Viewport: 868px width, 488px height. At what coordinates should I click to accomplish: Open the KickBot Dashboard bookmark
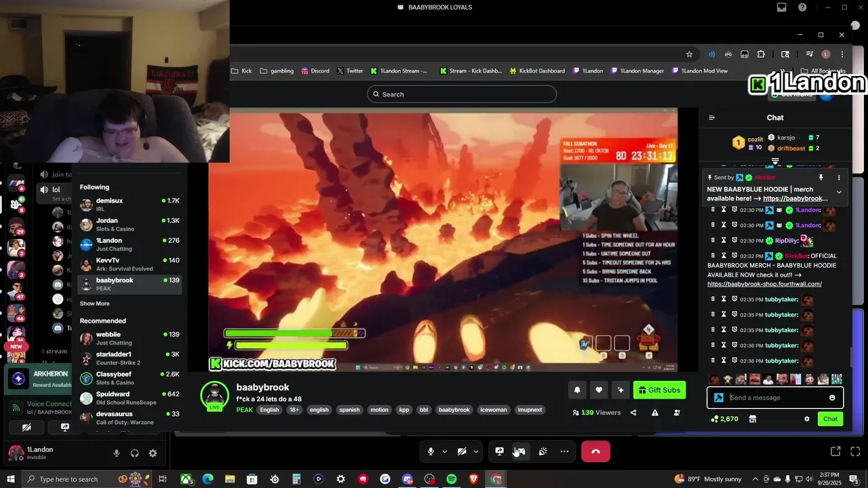click(536, 70)
